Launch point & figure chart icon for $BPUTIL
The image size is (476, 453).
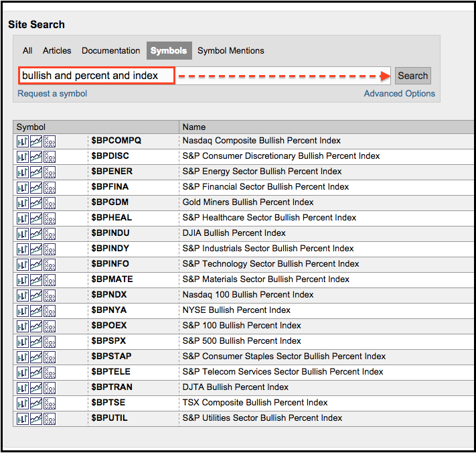tap(49, 418)
